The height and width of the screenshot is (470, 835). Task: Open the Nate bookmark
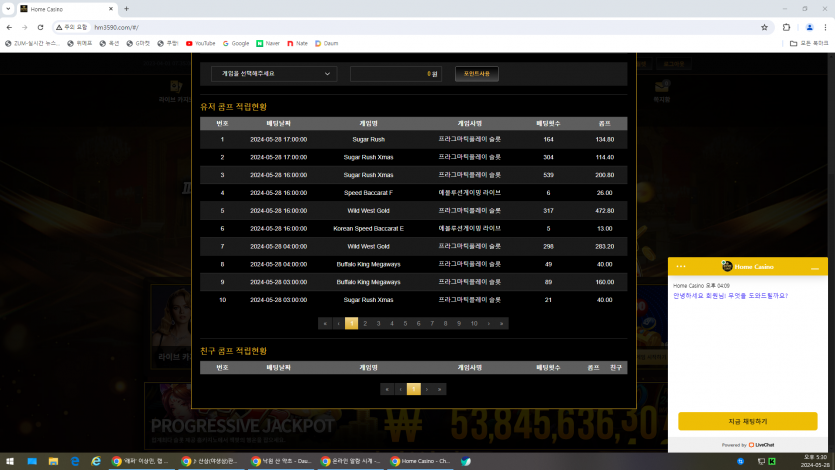point(297,43)
